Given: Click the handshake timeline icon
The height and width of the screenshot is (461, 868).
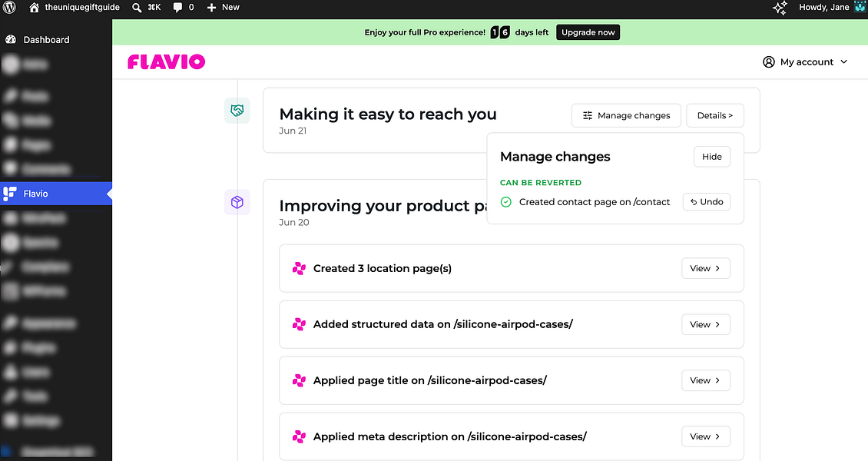Looking at the screenshot, I should coord(237,111).
